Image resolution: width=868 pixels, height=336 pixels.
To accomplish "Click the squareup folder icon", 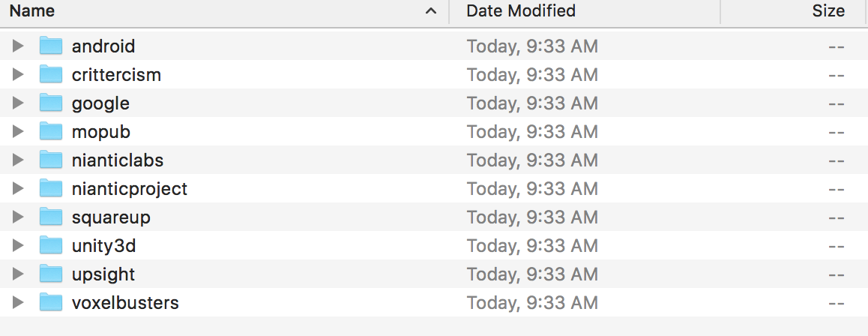I will 51,217.
